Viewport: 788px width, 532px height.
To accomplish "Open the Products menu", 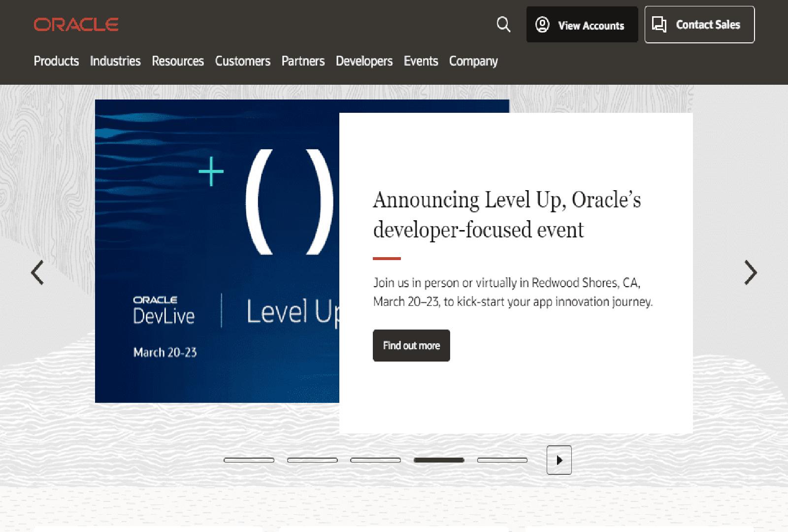I will 56,61.
